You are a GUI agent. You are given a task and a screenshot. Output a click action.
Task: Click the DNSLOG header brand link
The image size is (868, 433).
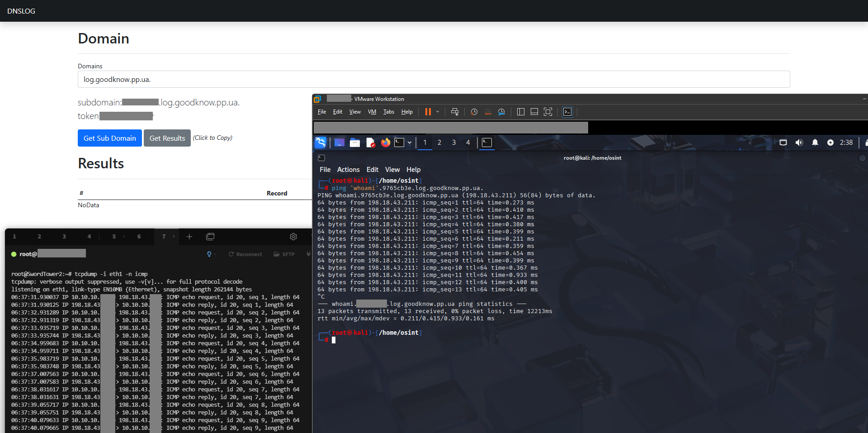click(x=21, y=11)
